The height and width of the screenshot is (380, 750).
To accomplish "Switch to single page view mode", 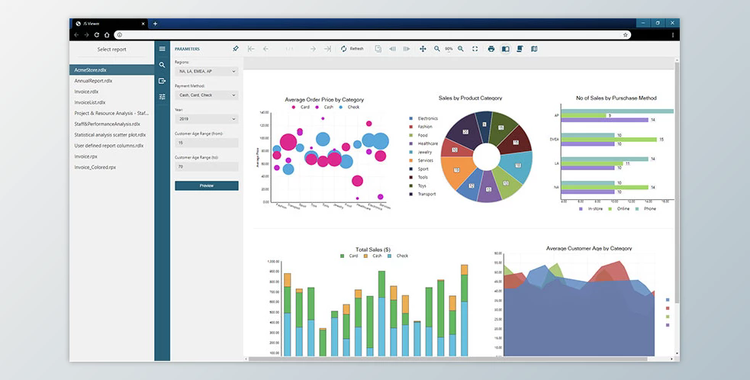I will (505, 49).
